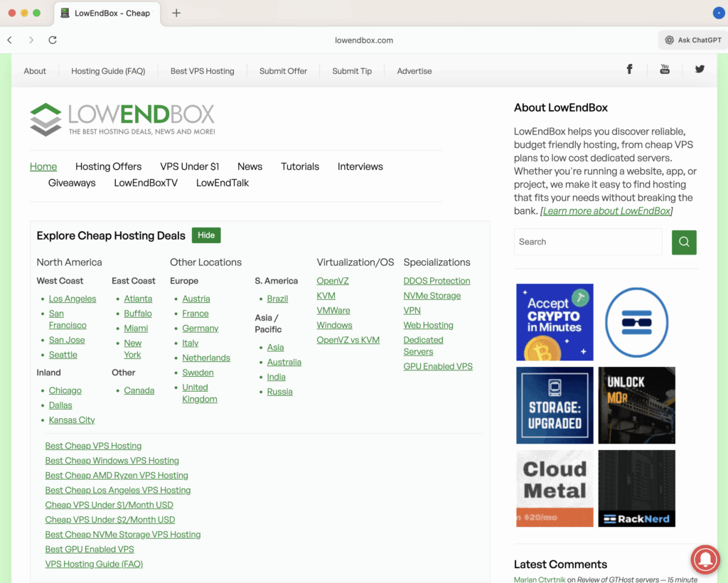Follow the Learn more about LowEndBox link
Image resolution: width=728 pixels, height=583 pixels.
[x=606, y=210]
